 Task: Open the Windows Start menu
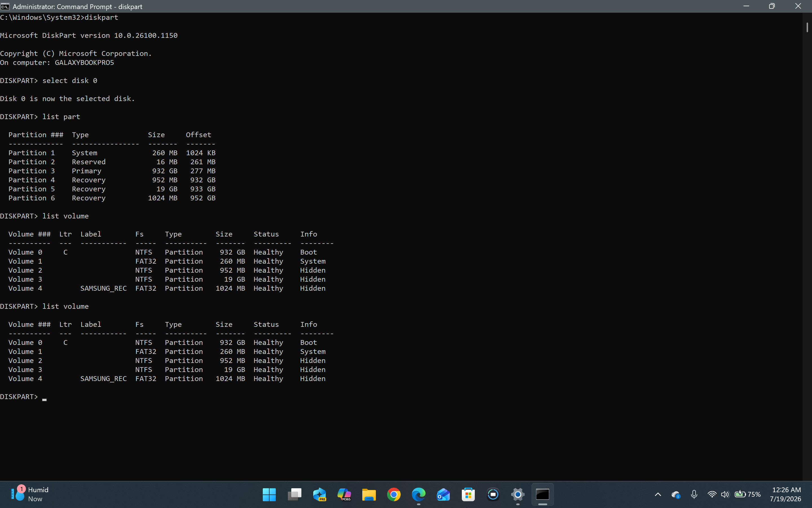pos(269,494)
